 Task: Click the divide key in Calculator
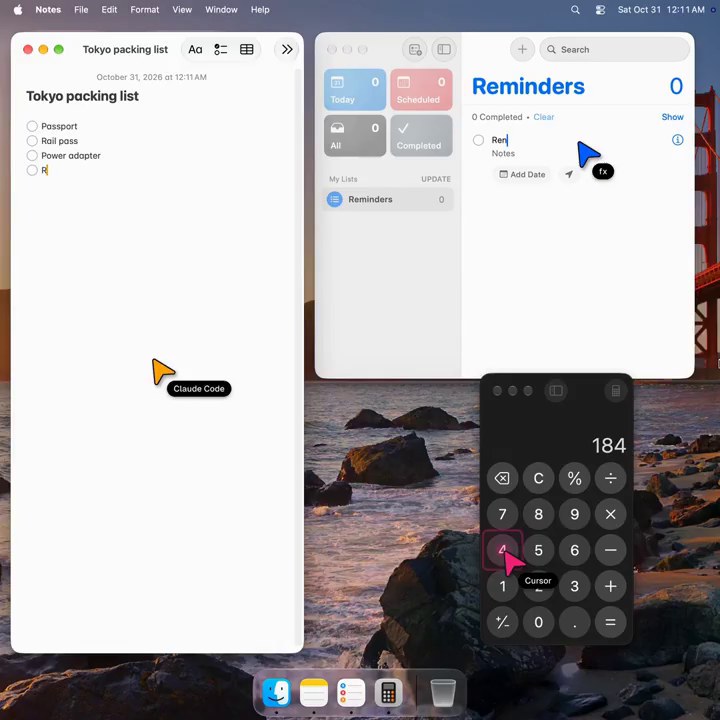click(610, 478)
